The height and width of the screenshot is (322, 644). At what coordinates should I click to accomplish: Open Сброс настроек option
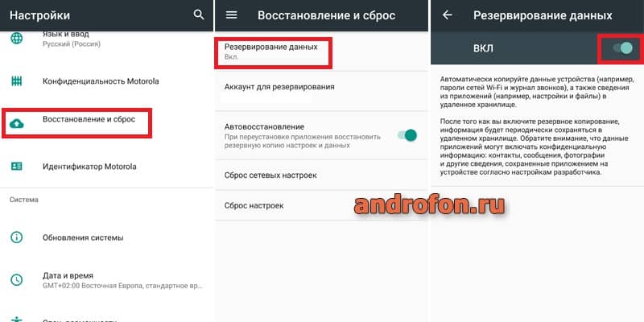coord(321,205)
